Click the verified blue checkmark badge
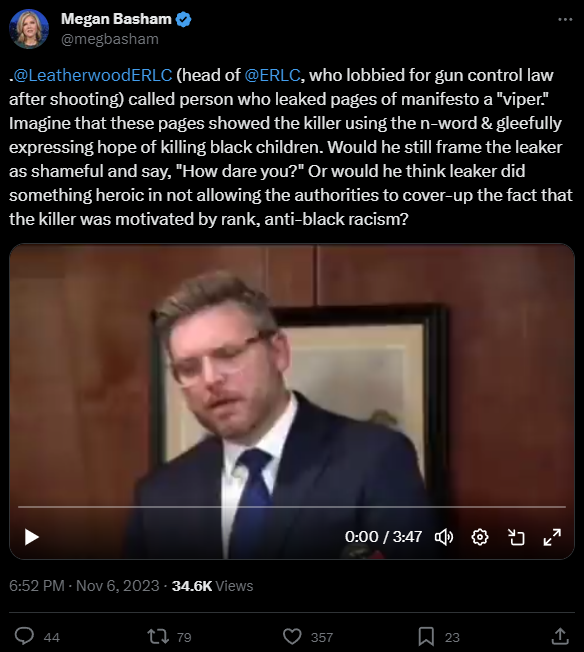This screenshot has width=584, height=652. [183, 19]
